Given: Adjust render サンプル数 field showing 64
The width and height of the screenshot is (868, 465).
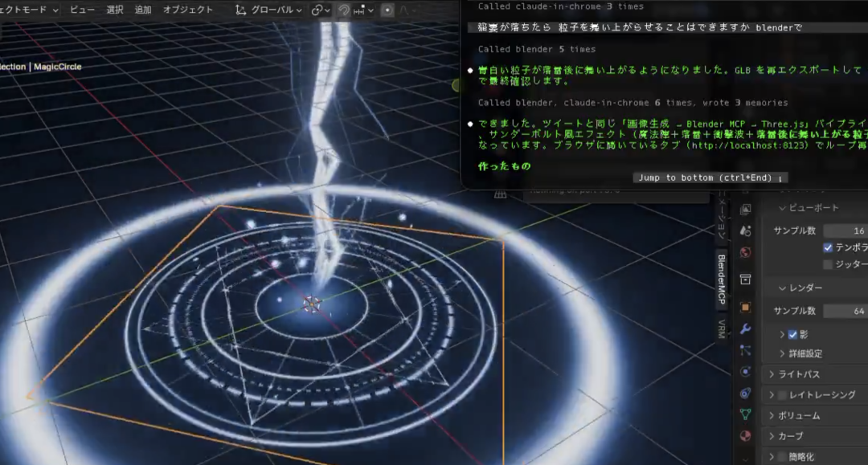Looking at the screenshot, I should click(845, 311).
